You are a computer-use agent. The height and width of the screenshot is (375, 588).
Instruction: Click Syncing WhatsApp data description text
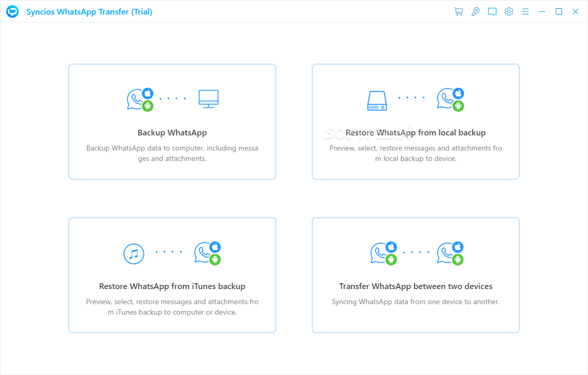(415, 302)
